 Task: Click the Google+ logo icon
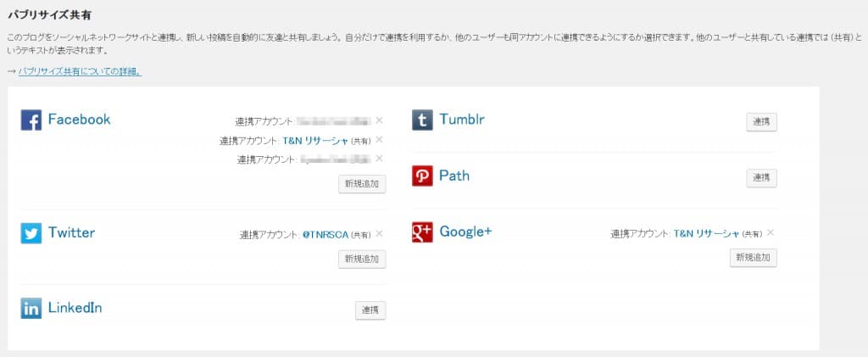[x=422, y=232]
